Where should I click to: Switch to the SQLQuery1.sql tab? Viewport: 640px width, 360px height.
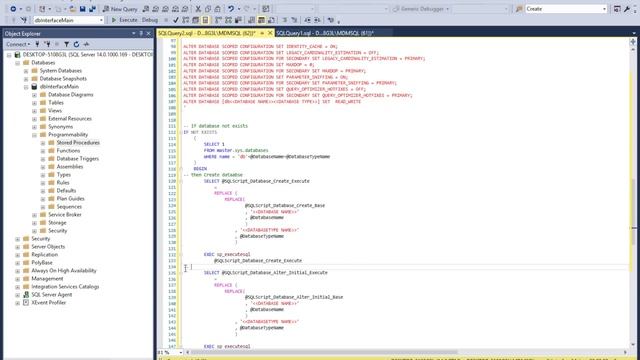[325, 33]
